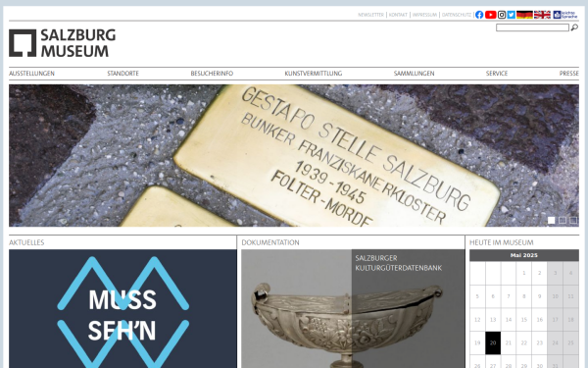588x368 pixels.
Task: Open the Muss Seh'n teaser image
Action: point(123,309)
